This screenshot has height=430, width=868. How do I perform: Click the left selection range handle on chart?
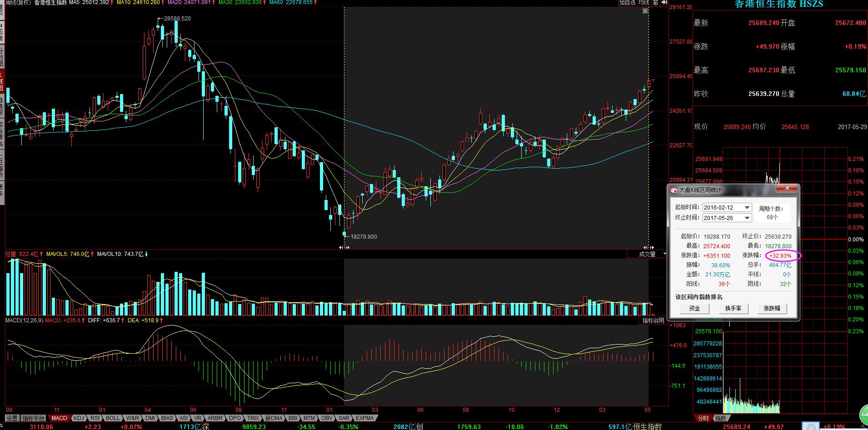(344, 247)
